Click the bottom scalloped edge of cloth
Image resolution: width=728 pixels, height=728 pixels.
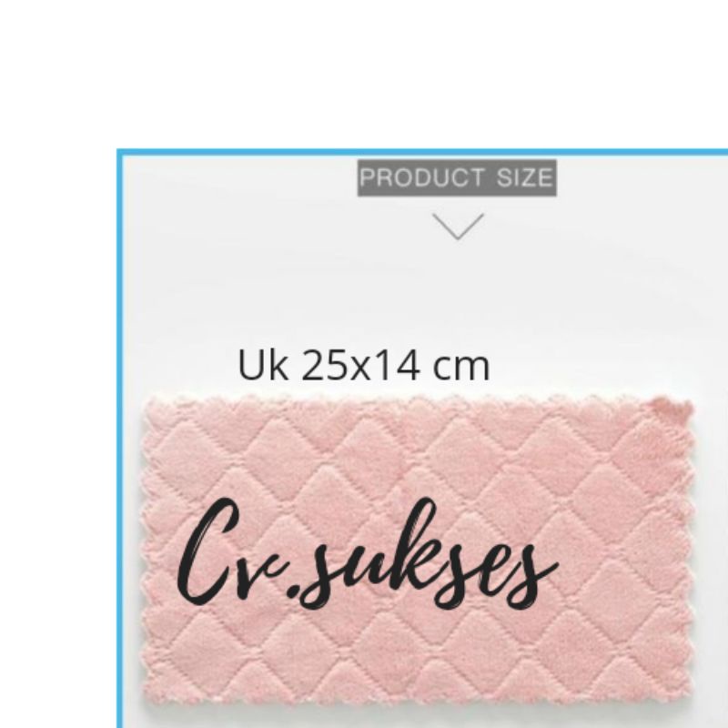(418, 698)
